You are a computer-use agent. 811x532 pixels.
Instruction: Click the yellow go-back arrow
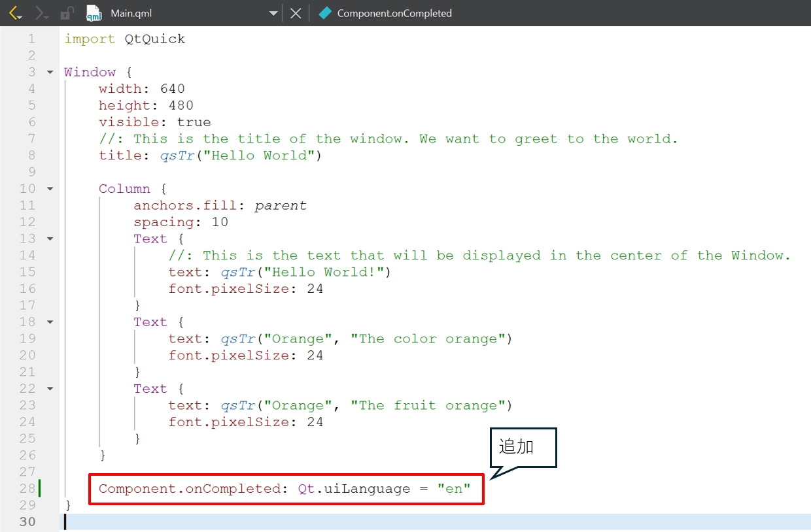tap(16, 13)
